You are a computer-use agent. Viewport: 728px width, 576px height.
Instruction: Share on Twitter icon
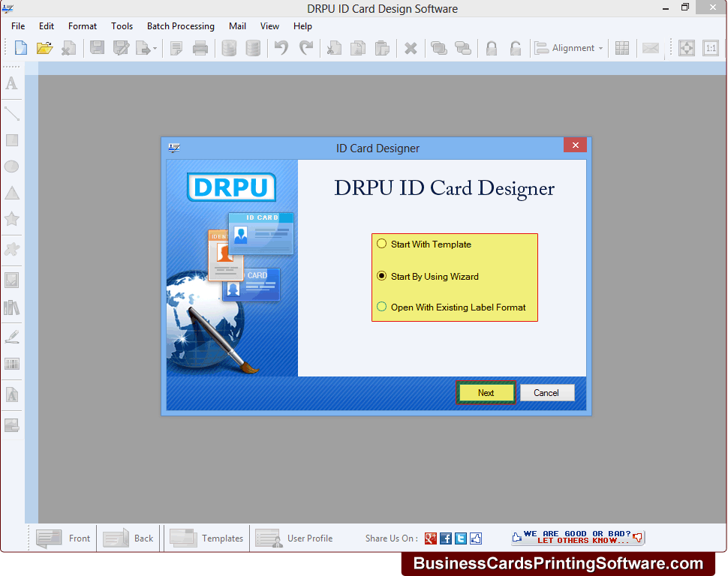(461, 538)
